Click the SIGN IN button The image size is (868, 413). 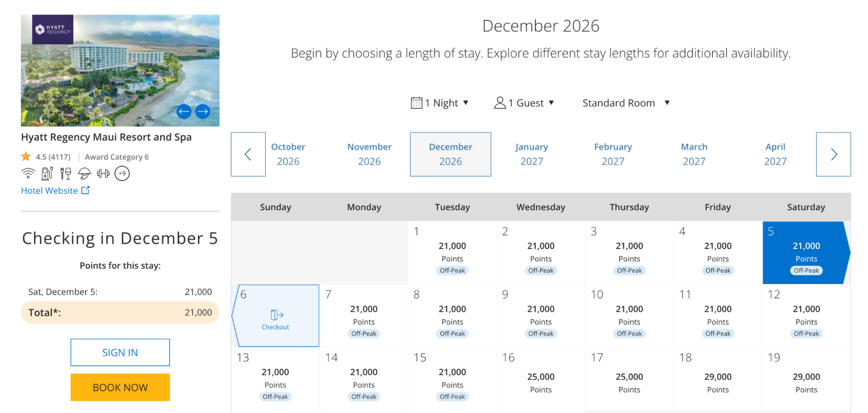(120, 352)
